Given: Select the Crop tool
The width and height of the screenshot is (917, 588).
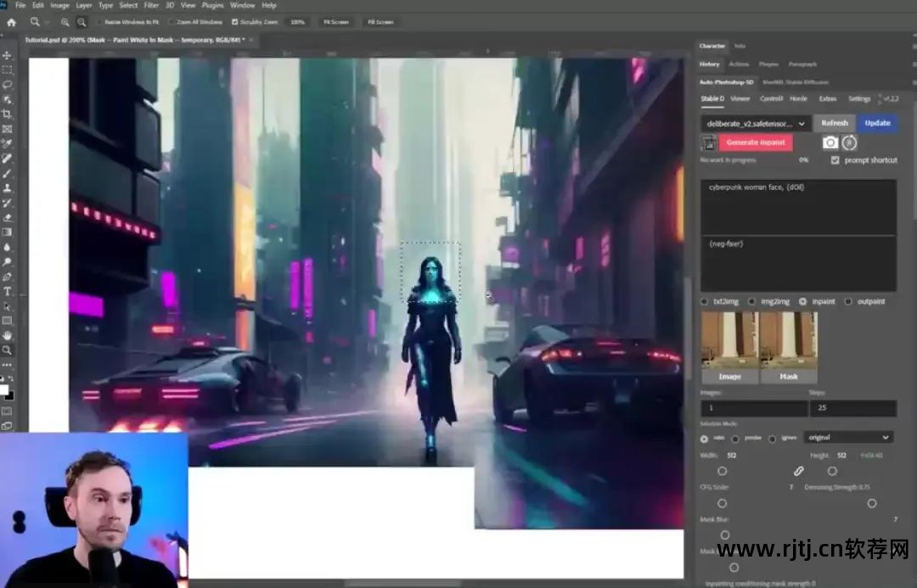Looking at the screenshot, I should coord(7,115).
